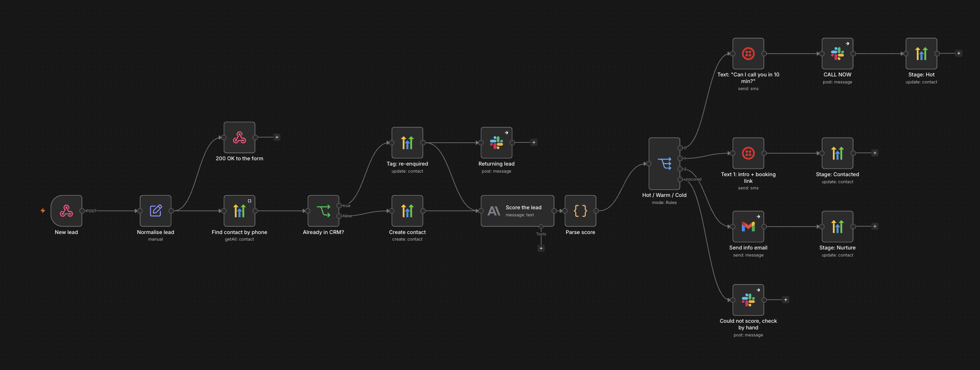The width and height of the screenshot is (980, 370).
Task: Open the Find contact by phone node
Action: pyautogui.click(x=239, y=211)
